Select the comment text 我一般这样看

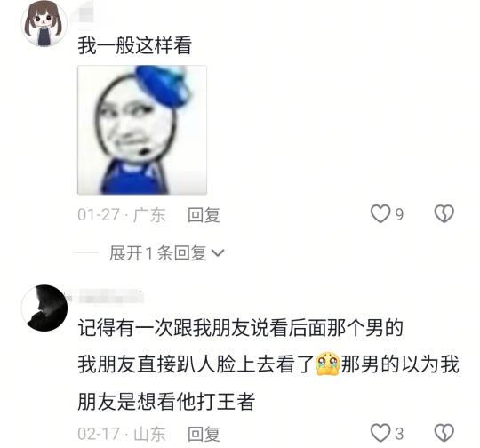135,45
